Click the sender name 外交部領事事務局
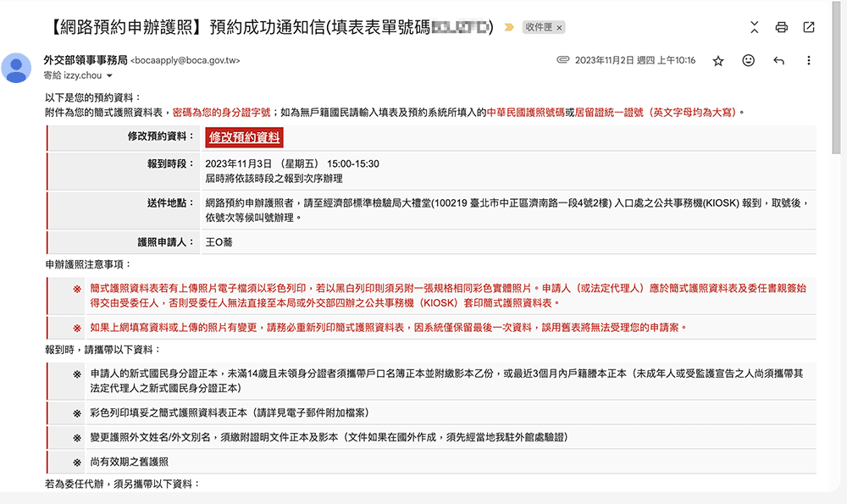This screenshot has width=847, height=504. point(85,60)
